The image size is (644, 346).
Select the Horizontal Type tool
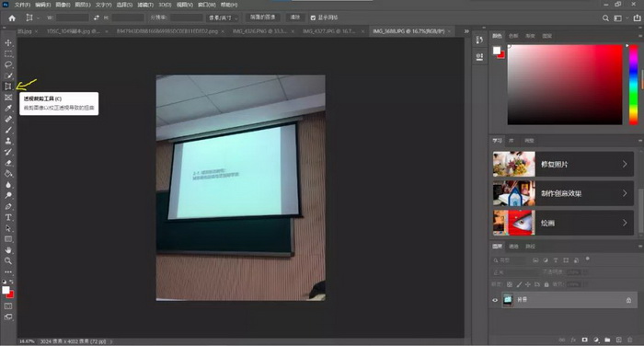(7, 217)
